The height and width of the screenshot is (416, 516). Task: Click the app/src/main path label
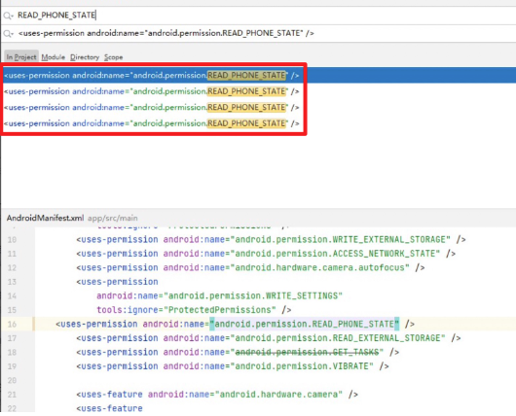pos(112,218)
